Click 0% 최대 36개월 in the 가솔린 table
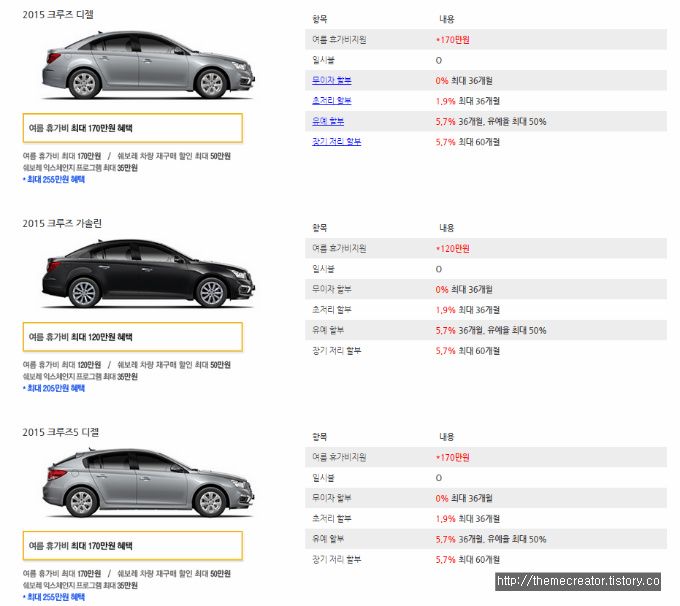This screenshot has height=606, width=680. point(464,289)
